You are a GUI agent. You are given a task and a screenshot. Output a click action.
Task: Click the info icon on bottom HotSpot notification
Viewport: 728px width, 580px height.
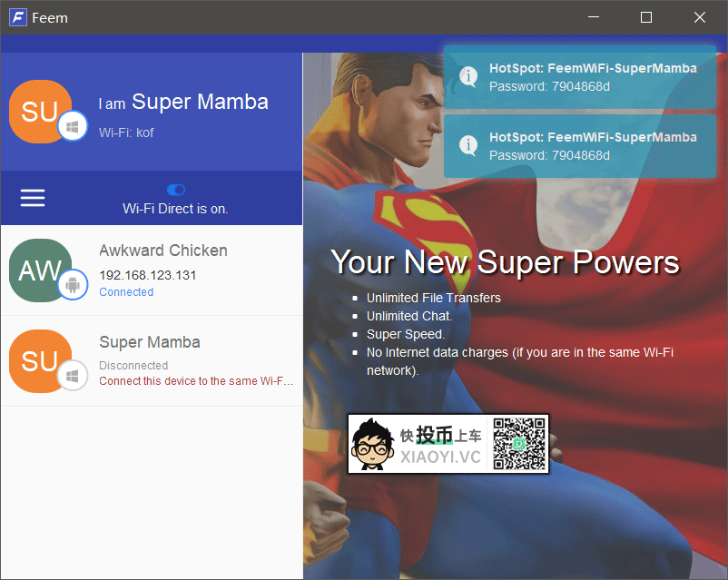pos(468,145)
